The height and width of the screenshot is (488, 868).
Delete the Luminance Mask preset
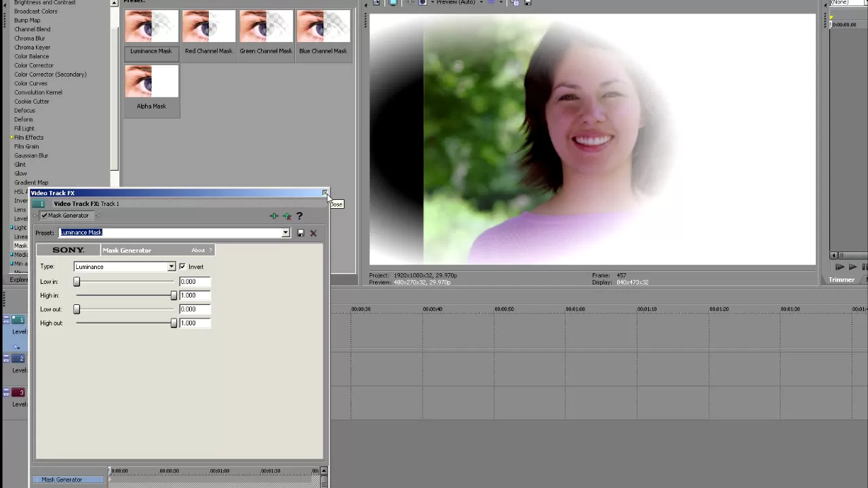(313, 233)
